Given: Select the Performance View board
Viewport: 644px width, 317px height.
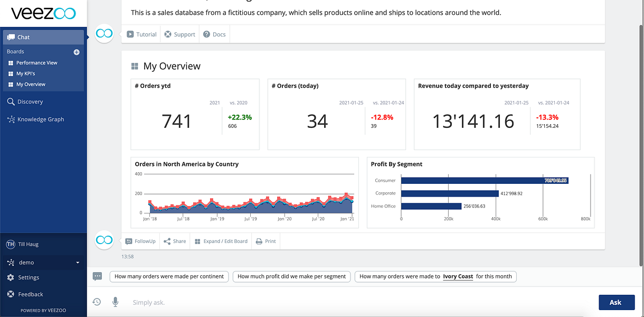Looking at the screenshot, I should [x=36, y=63].
